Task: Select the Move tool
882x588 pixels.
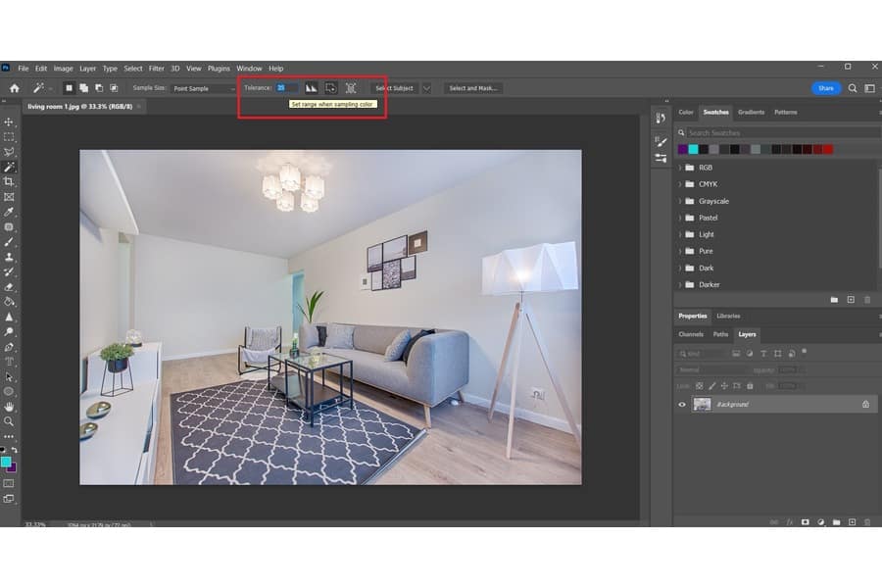Action: (x=9, y=122)
